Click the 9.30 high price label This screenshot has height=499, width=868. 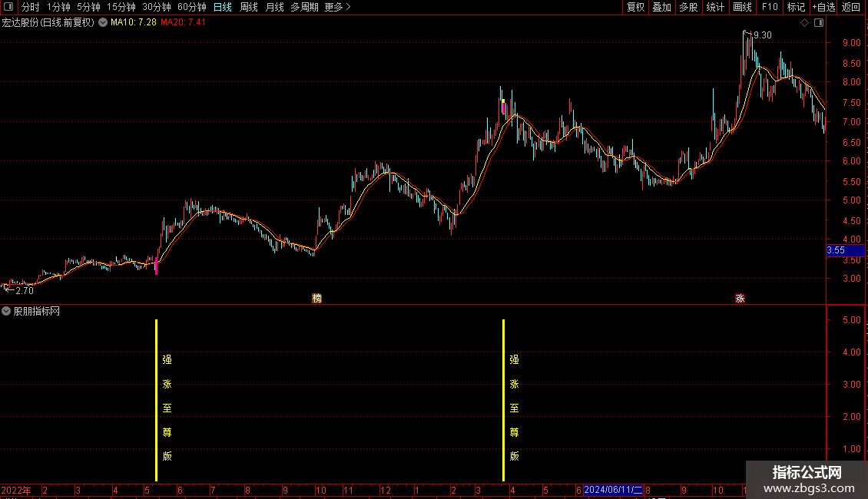click(x=762, y=35)
